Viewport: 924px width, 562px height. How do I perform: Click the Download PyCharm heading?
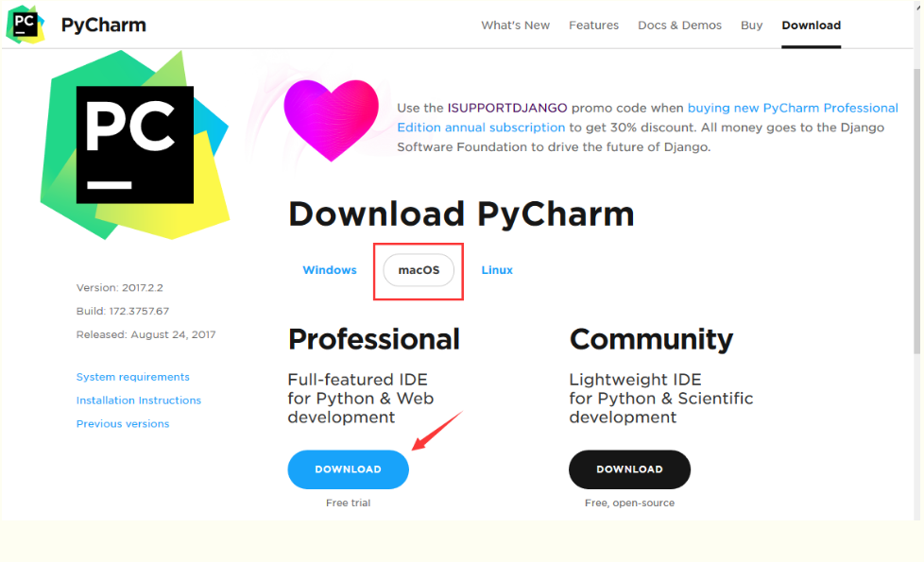point(461,213)
